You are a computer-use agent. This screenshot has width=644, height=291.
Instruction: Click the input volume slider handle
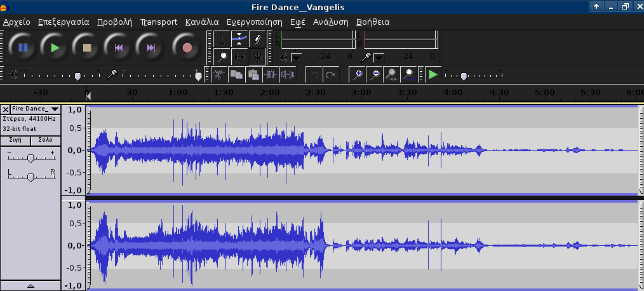pyautogui.click(x=198, y=76)
